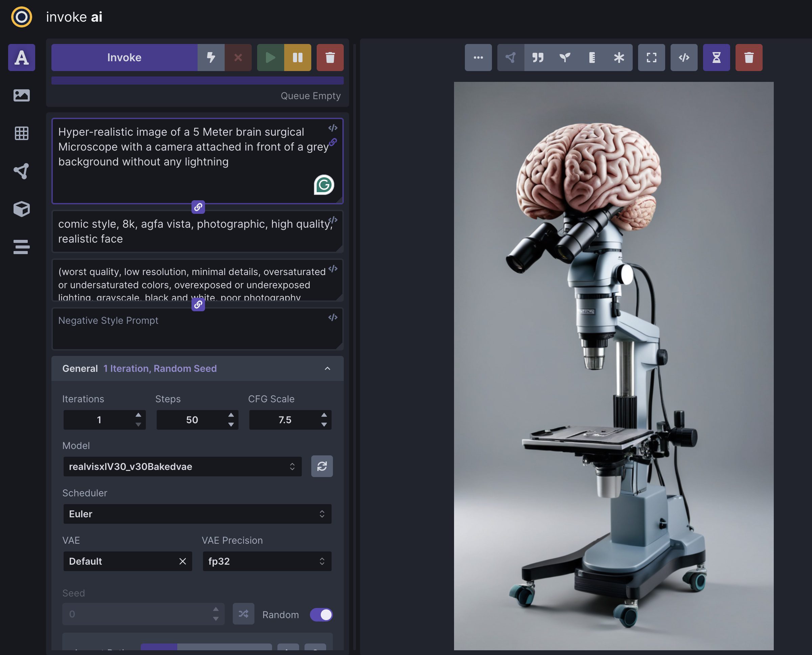
Task: Click the Steps value 50 field
Action: (197, 420)
